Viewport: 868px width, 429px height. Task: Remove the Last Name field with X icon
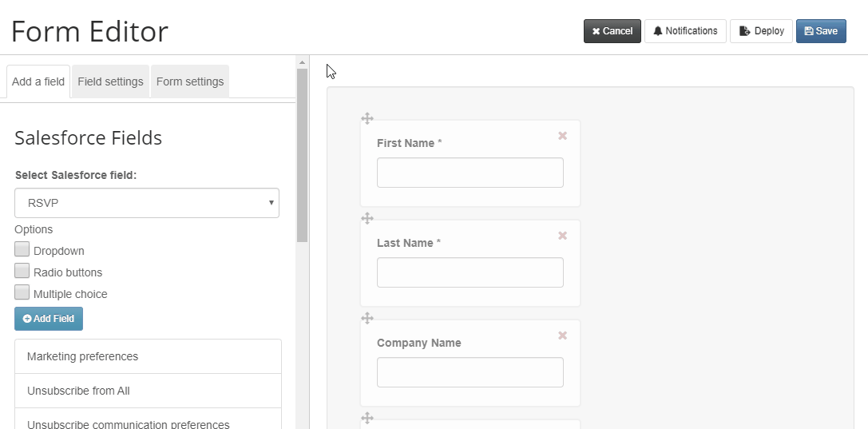562,235
